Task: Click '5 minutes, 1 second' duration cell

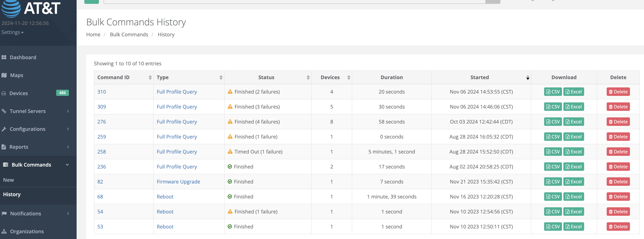Action: [x=391, y=152]
